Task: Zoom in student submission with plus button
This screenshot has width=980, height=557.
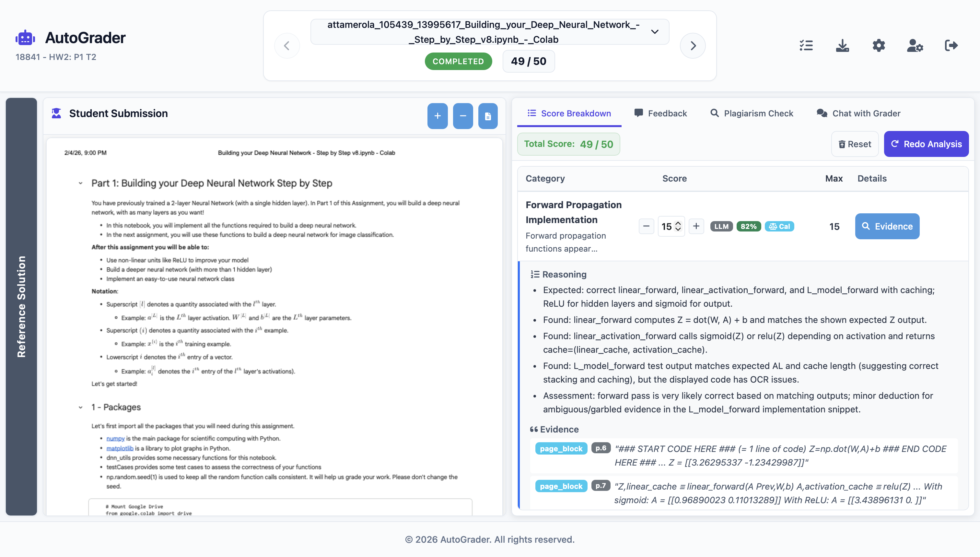Action: 437,116
